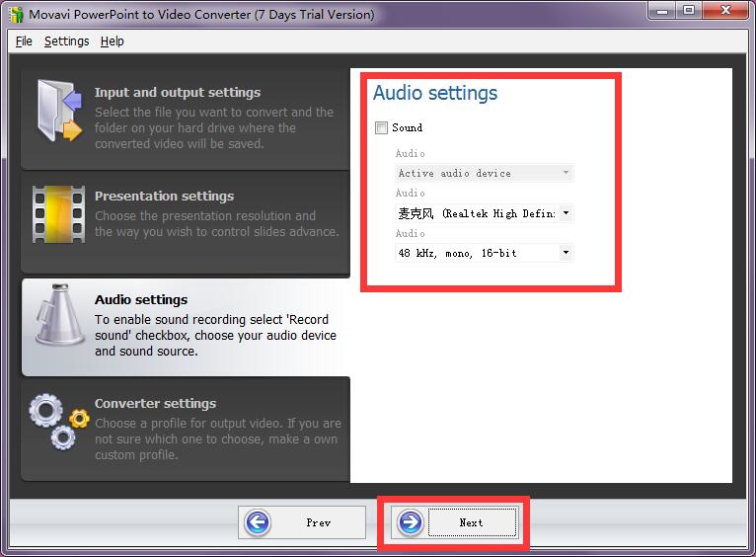Go to Input and output settings step
This screenshot has height=557, width=756.
(186, 119)
